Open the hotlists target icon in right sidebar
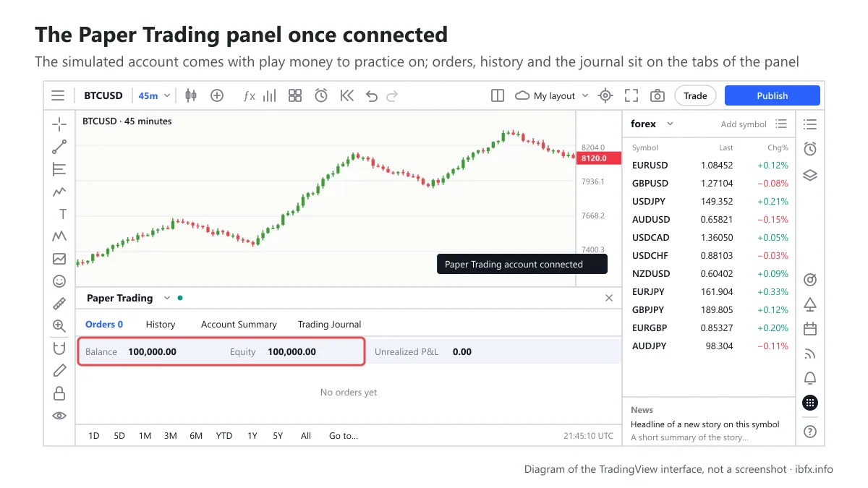Viewport: 868px width, 488px height. pyautogui.click(x=810, y=280)
